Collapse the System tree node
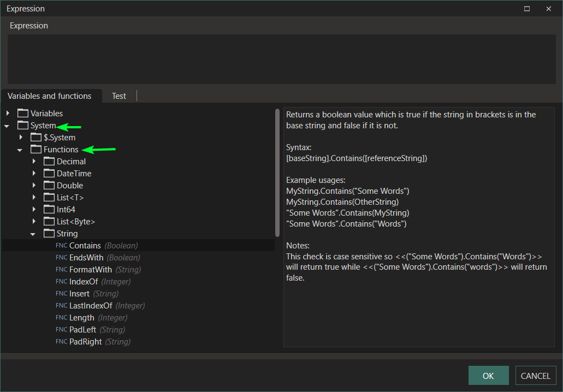Image resolution: width=563 pixels, height=392 pixels. (x=7, y=126)
